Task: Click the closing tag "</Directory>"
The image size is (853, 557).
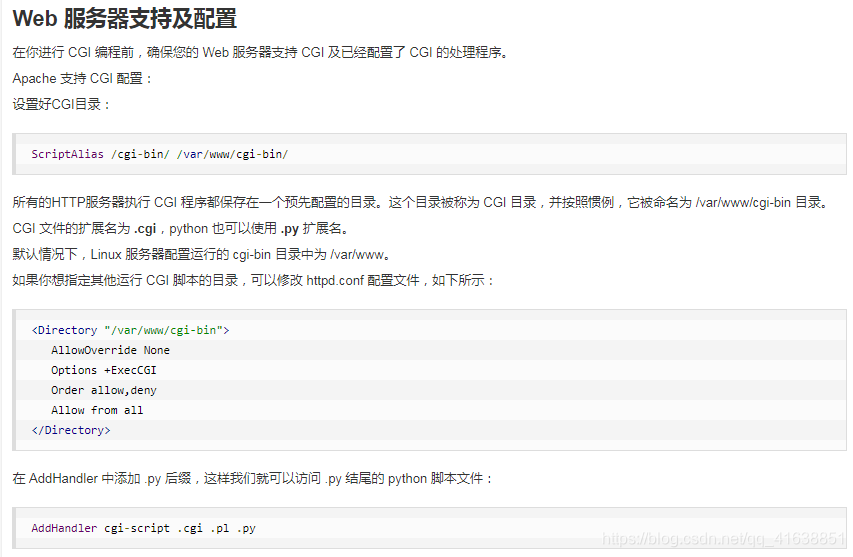Action: tap(71, 430)
